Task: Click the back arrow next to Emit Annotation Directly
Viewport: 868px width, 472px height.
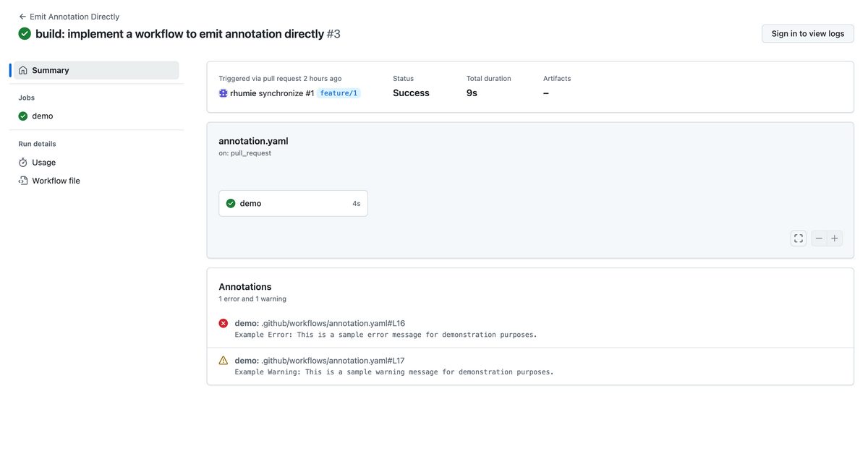Action: [22, 17]
